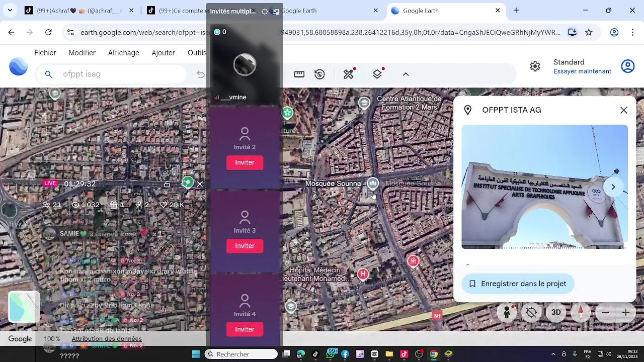This screenshot has width=644, height=362.
Task: Click the N1 road shield marker
Action: pyautogui.click(x=437, y=315)
